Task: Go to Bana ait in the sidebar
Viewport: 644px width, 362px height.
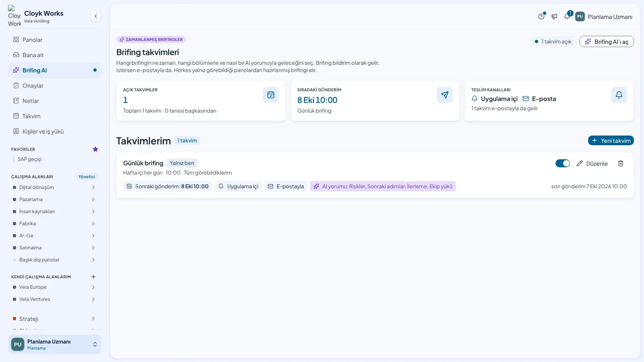Action: point(55,55)
